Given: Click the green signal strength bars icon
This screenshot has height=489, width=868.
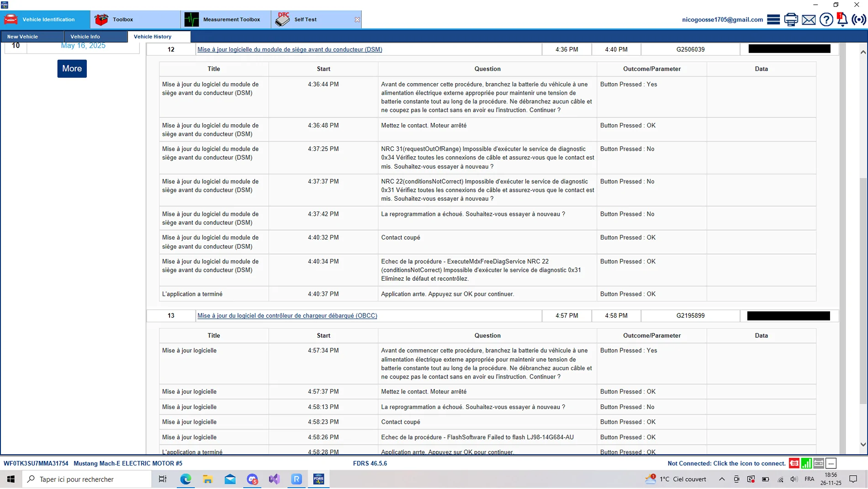Looking at the screenshot, I should point(806,463).
